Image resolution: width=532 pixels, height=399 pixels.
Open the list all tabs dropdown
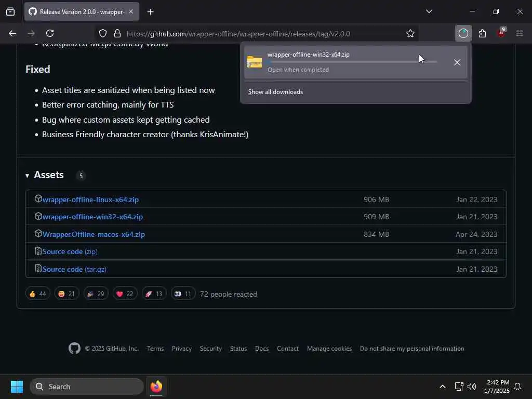(429, 11)
